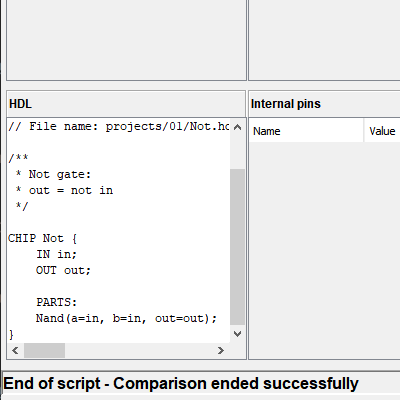Click the vertical scrollbar thumb in HDL
The image size is (400, 400).
[x=237, y=247]
